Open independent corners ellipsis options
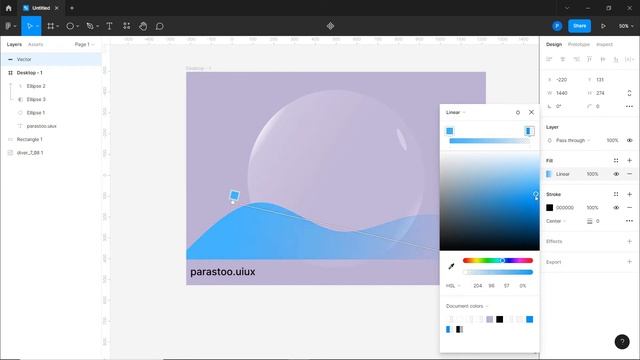 tap(629, 106)
